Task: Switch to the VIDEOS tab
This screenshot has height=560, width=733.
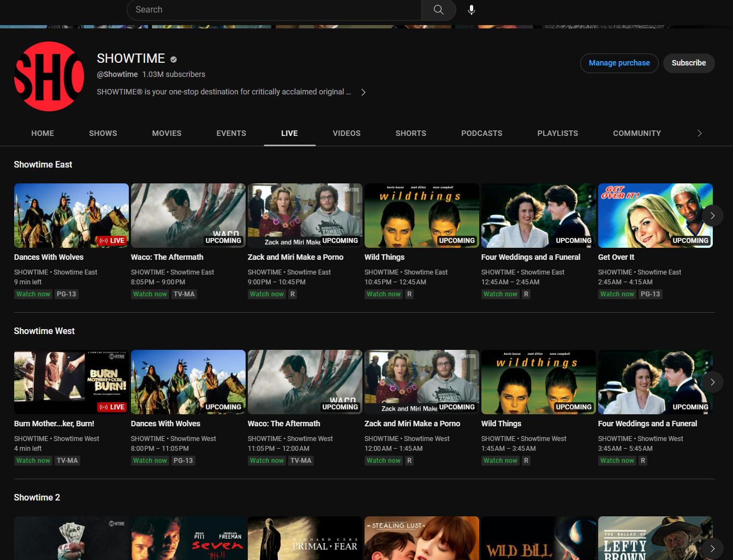Action: 347,133
